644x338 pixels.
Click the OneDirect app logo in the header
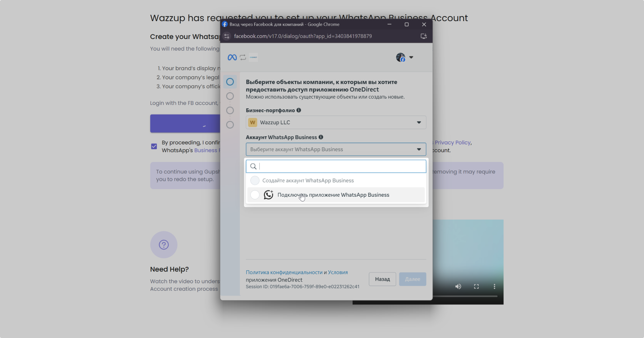pos(254,57)
